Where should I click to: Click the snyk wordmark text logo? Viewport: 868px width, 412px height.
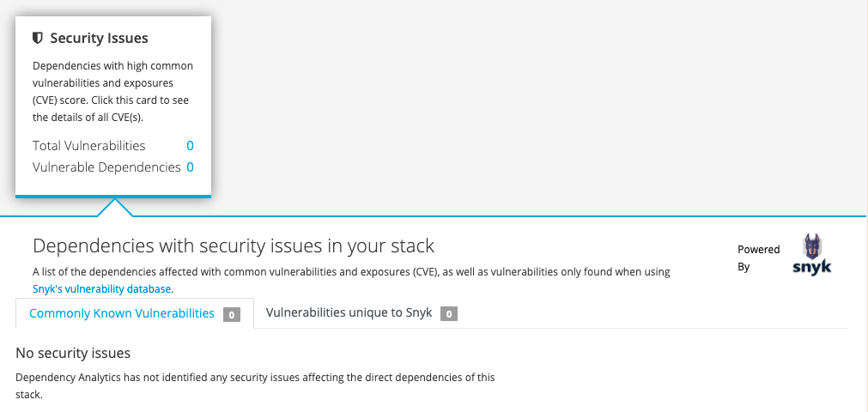click(x=812, y=267)
